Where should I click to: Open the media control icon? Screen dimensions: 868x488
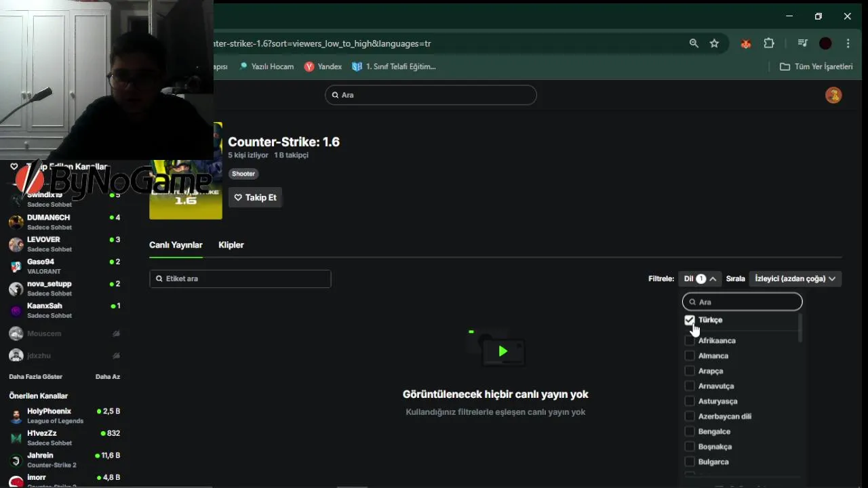[803, 43]
